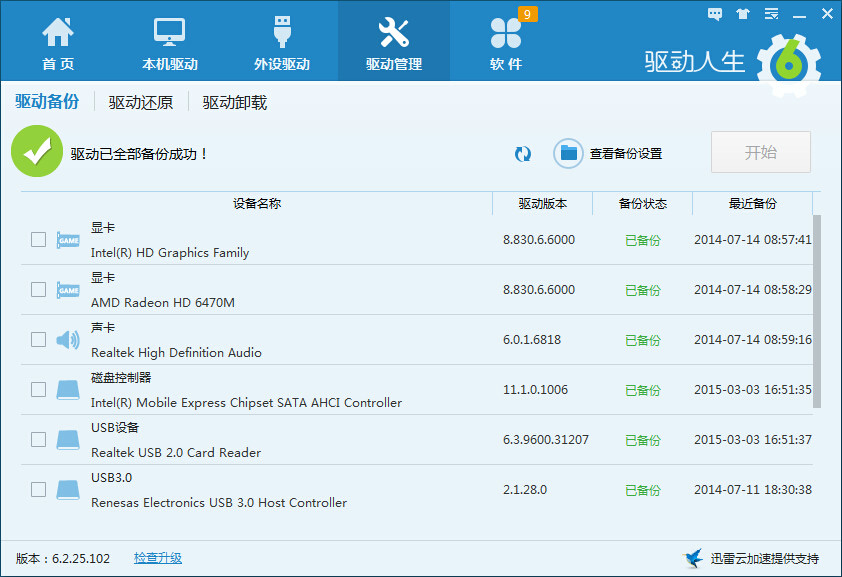Viewport: 842px width, 577px height.
Task: Check the AMD Radeon HD 6470M checkbox
Action: (38, 289)
